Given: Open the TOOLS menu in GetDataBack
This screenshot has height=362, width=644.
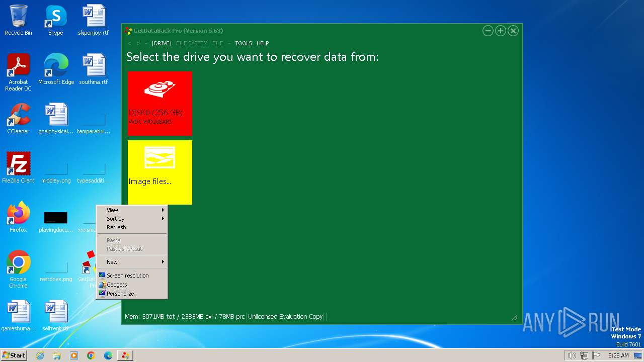Looking at the screenshot, I should [244, 43].
